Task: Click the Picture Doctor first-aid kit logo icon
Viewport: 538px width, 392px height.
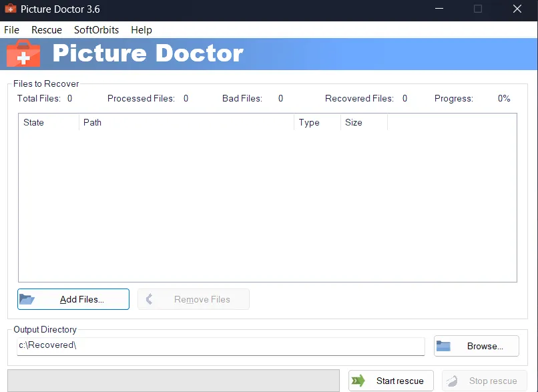Action: (x=23, y=53)
